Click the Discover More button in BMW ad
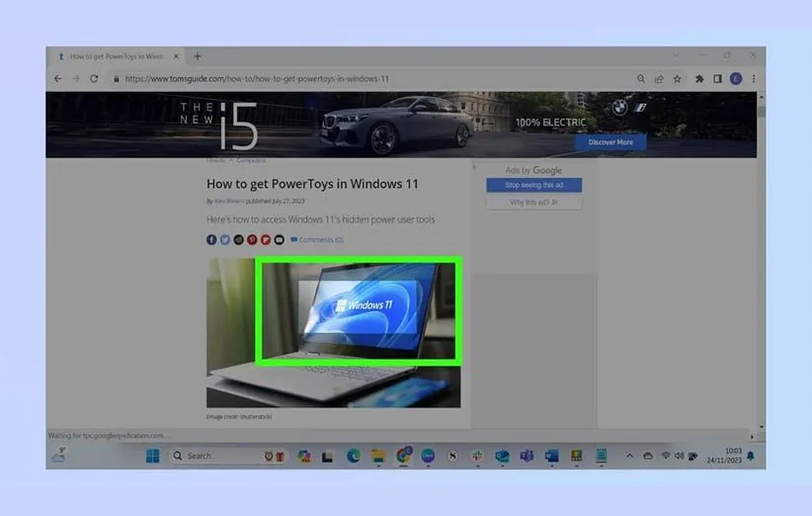The image size is (812, 516). [610, 142]
